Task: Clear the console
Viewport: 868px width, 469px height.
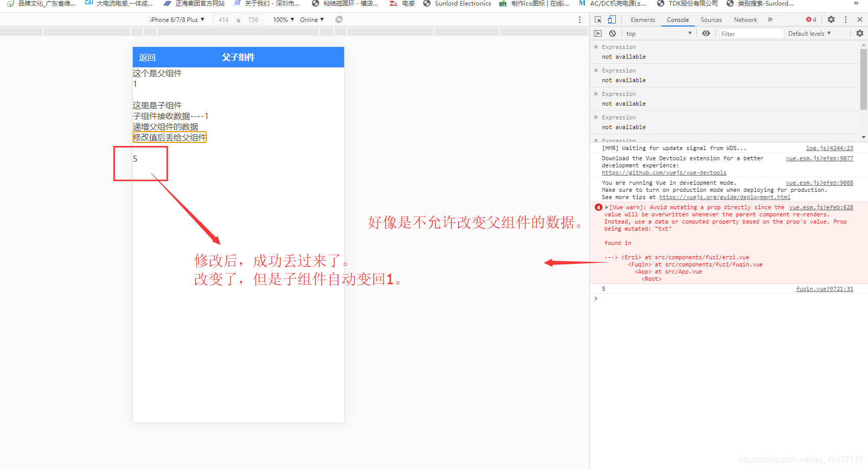Action: [x=612, y=33]
